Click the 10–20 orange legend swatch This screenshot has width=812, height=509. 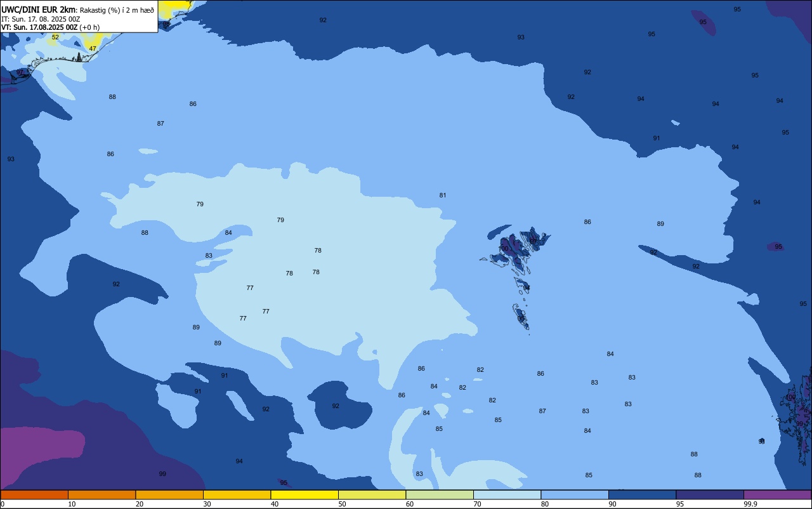(x=101, y=494)
